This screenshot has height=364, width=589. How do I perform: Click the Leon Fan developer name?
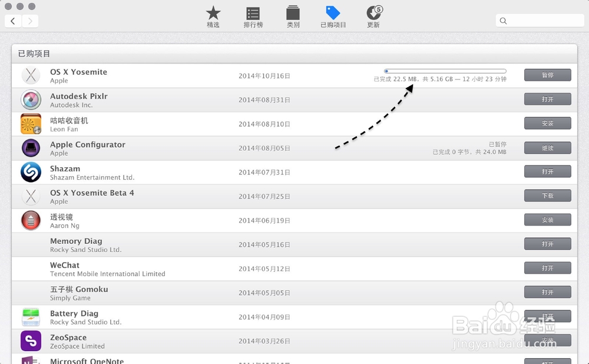pos(64,129)
